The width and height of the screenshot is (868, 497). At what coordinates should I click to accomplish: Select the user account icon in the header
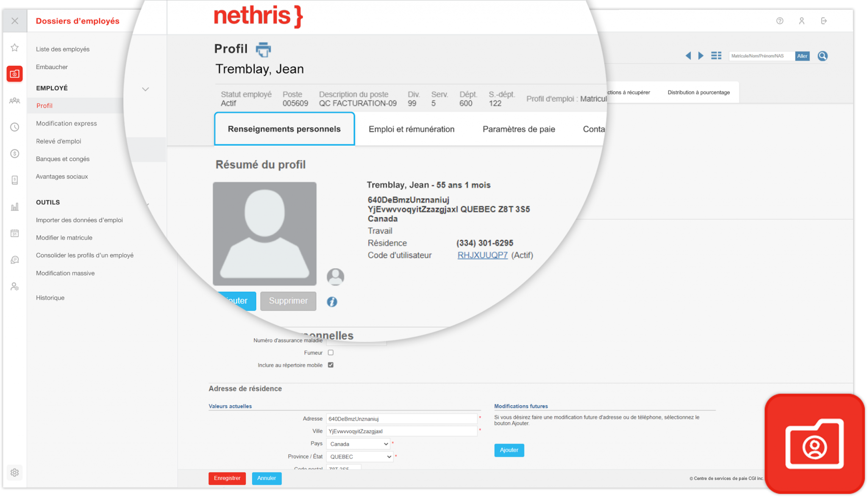click(802, 20)
